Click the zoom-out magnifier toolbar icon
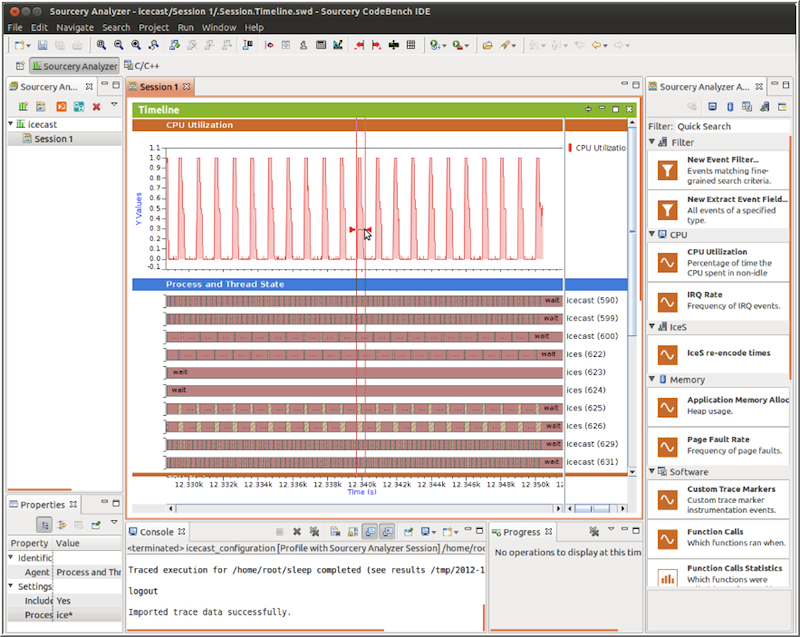This screenshot has height=637, width=800. click(118, 45)
